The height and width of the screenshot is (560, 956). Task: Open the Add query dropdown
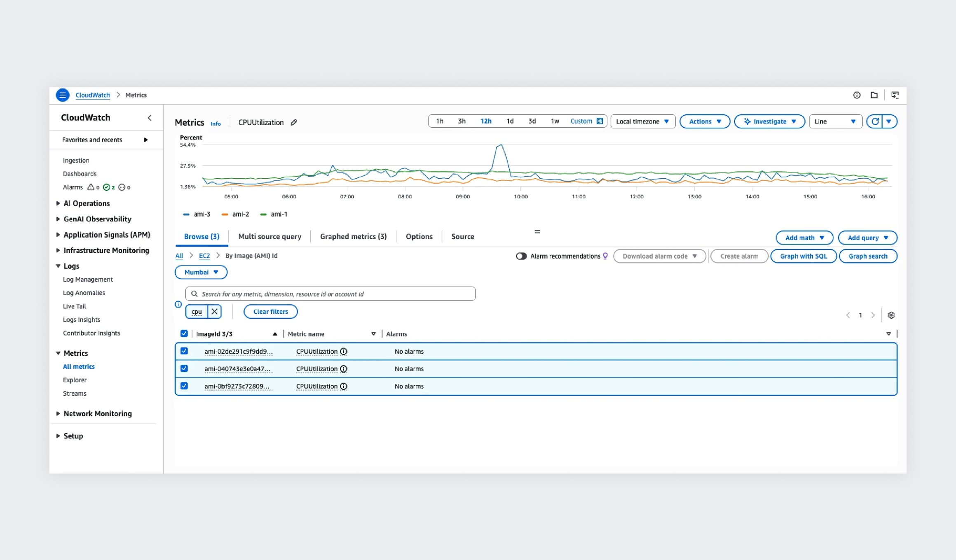867,238
